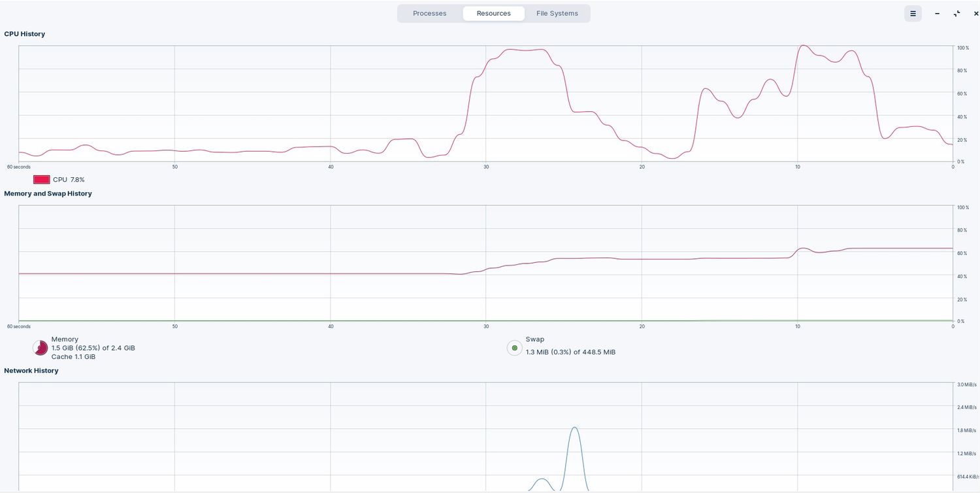Click the Memory pie chart color icon

(41, 348)
